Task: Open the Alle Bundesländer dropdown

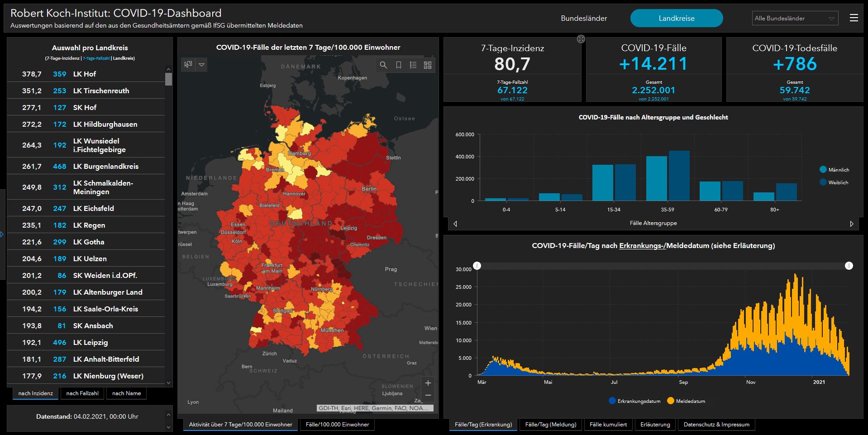Action: tap(795, 19)
